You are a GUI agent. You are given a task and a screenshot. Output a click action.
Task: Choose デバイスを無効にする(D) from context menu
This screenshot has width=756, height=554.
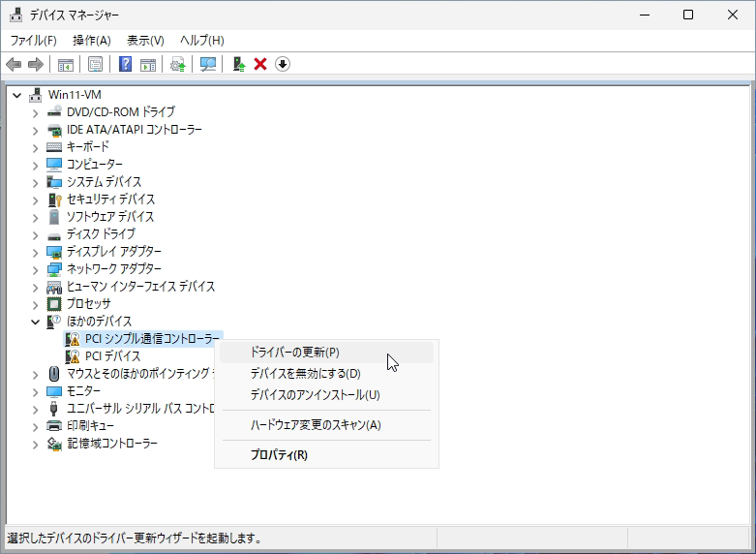click(x=326, y=374)
